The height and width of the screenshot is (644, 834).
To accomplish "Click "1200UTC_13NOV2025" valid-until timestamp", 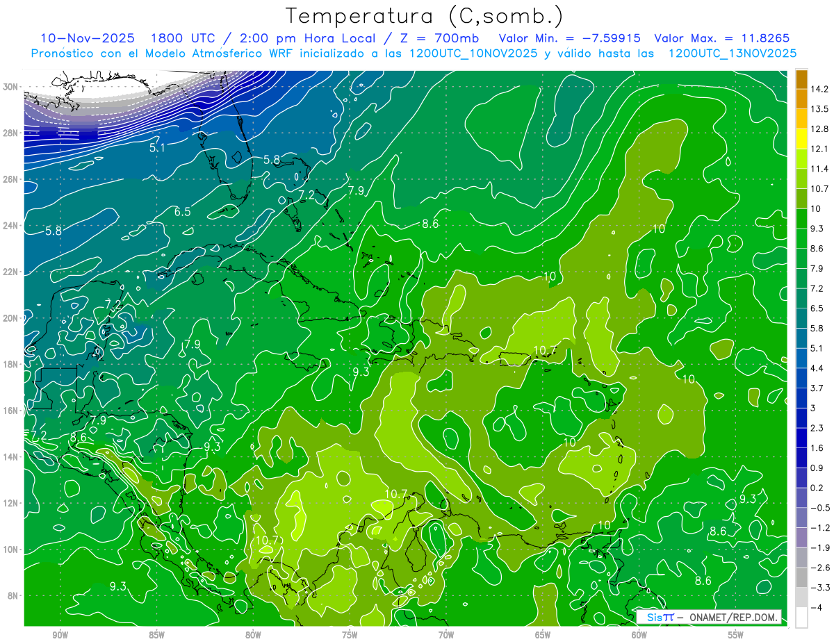I will click(732, 53).
